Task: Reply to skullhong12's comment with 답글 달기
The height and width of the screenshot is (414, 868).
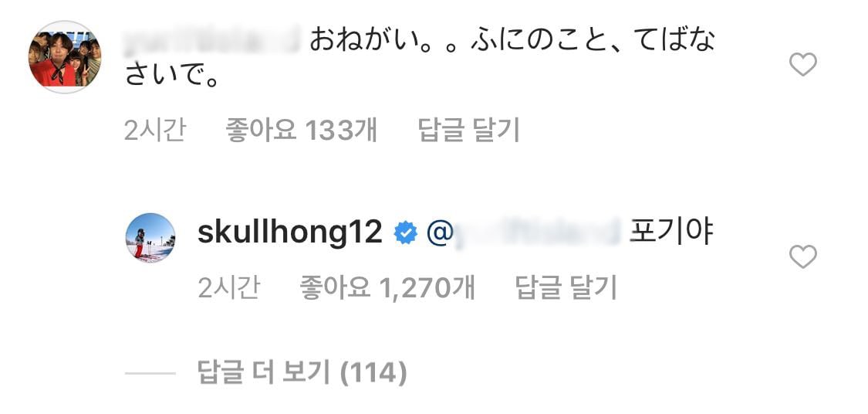Action: (x=566, y=288)
